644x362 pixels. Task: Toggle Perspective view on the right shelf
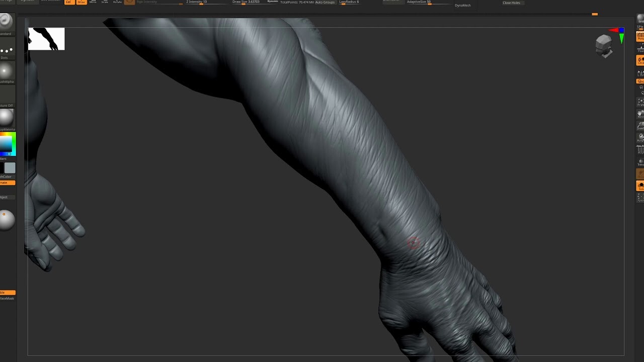point(640,36)
